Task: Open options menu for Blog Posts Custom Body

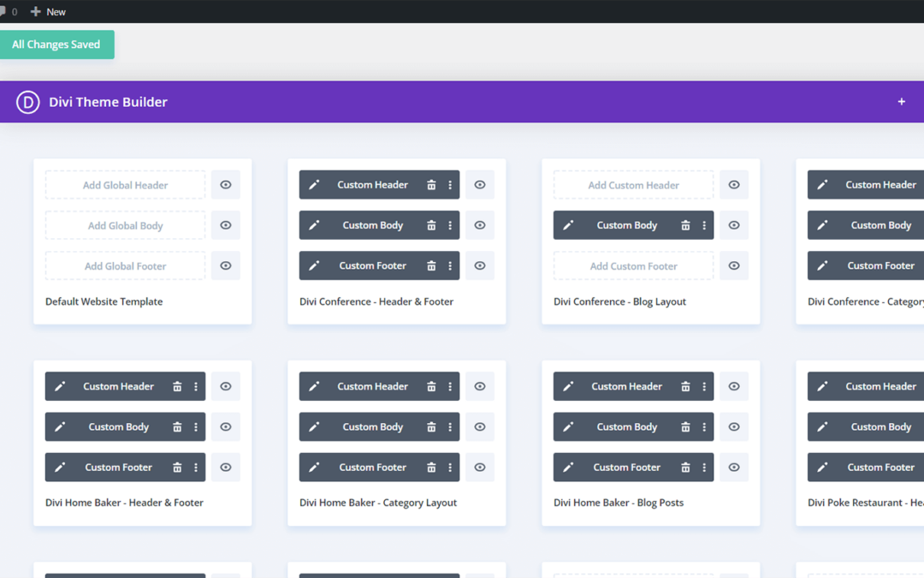Action: pos(704,427)
